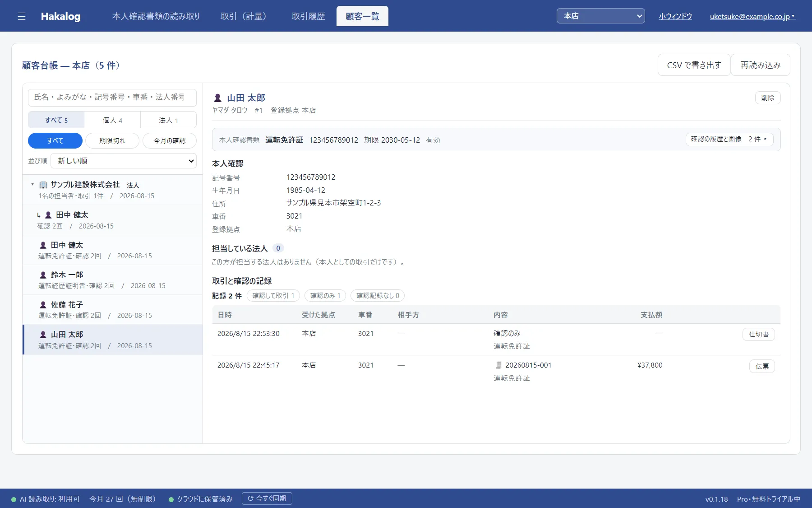
Task: Click the receipt icon beside 20260815-001
Action: point(498,365)
